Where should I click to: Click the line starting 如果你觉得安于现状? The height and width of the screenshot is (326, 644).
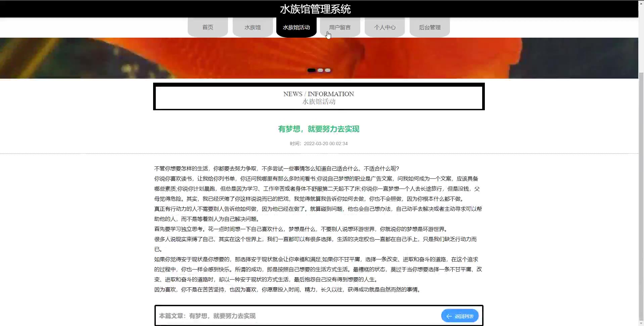tap(316, 259)
